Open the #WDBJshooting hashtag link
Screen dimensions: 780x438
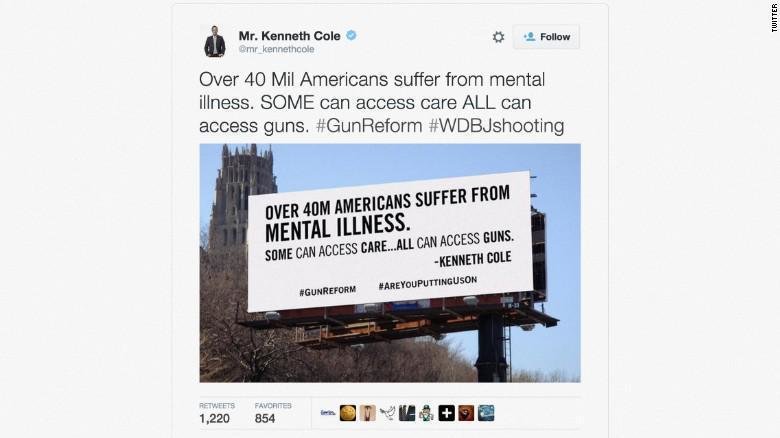496,125
